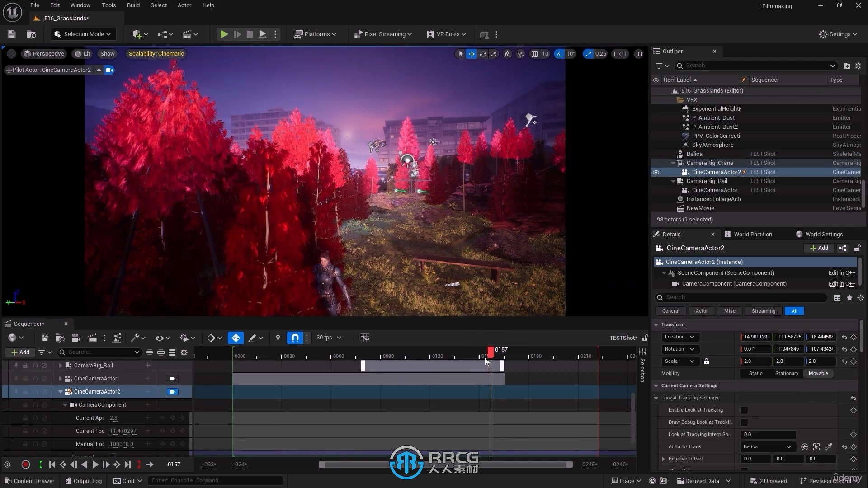Set Mobility to Static
This screenshot has height=488, width=868.
coord(755,374)
